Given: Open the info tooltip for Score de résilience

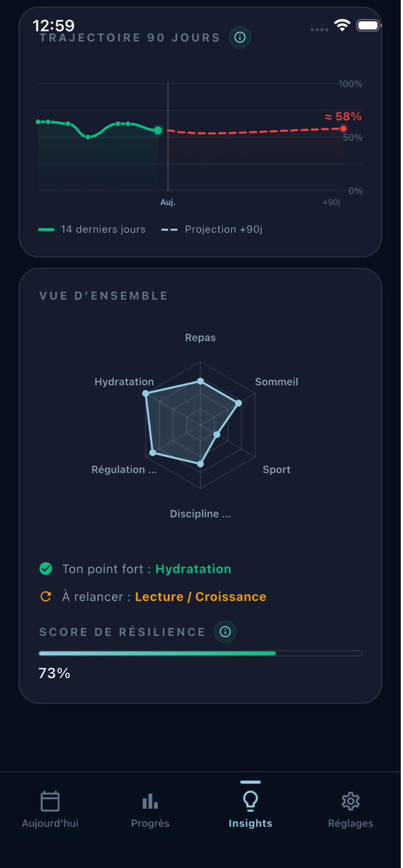Looking at the screenshot, I should (225, 632).
